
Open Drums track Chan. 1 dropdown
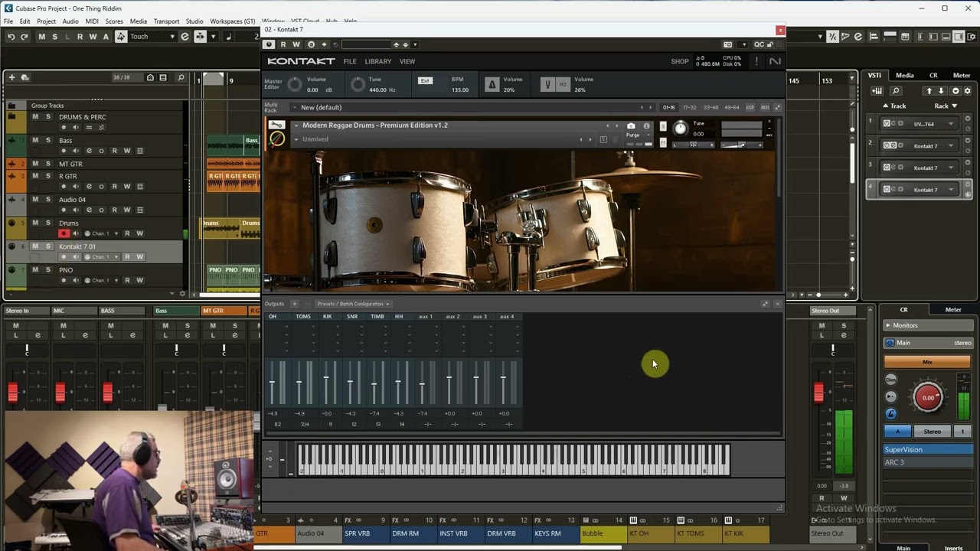(x=116, y=233)
